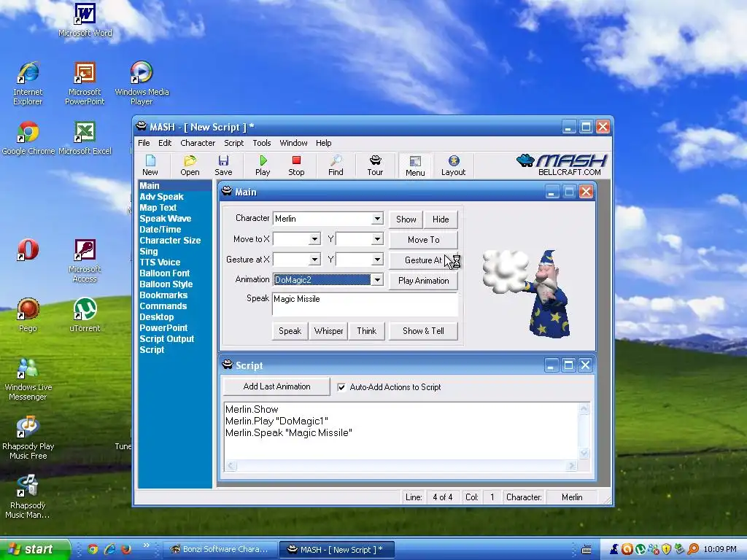The image size is (747, 560).
Task: Select Adv Speak in the sidebar
Action: [161, 197]
